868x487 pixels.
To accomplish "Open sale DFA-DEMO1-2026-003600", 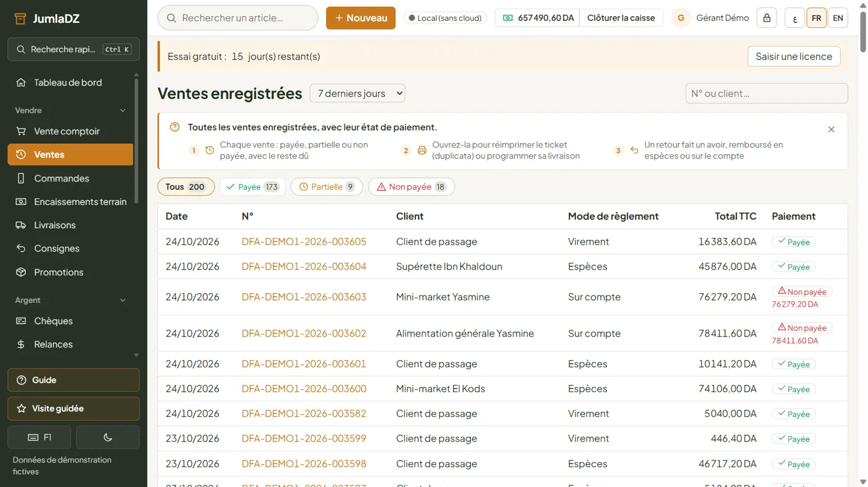I will 304,388.
